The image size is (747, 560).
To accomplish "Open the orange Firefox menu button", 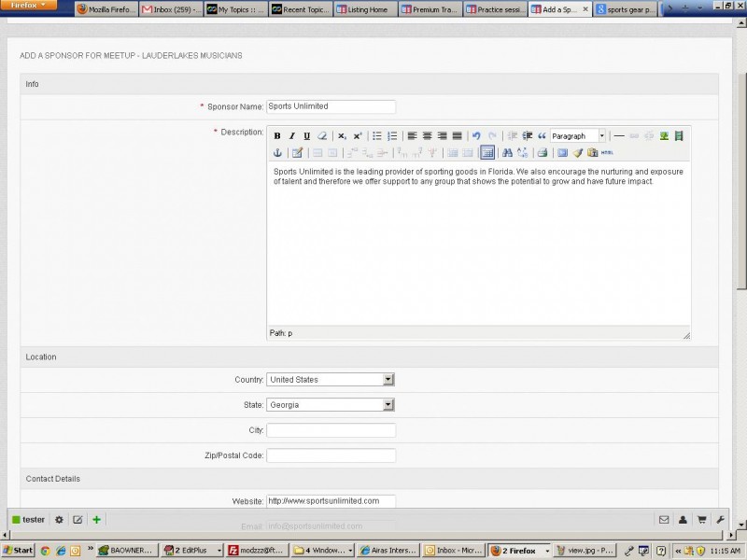I will point(28,6).
